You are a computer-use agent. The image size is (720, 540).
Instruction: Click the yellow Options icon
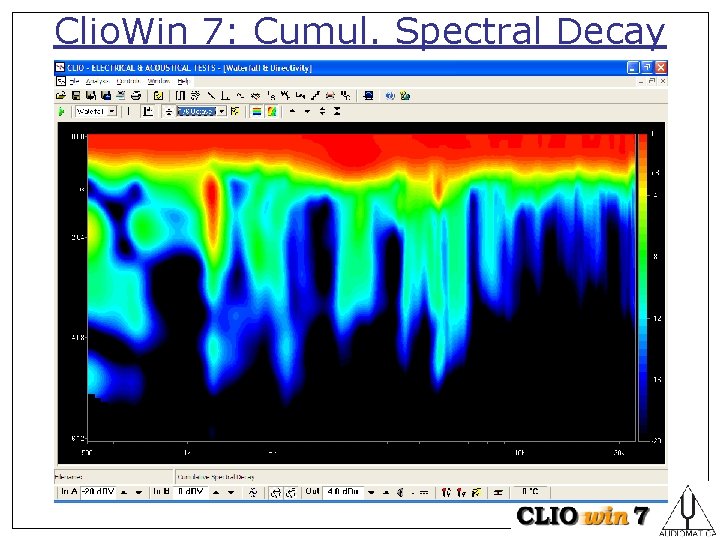tap(158, 96)
